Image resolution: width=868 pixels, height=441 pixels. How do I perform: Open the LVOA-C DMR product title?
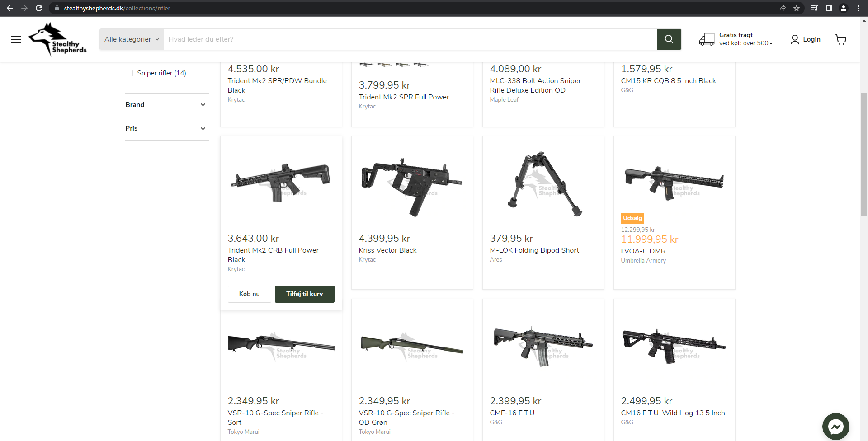click(x=643, y=251)
